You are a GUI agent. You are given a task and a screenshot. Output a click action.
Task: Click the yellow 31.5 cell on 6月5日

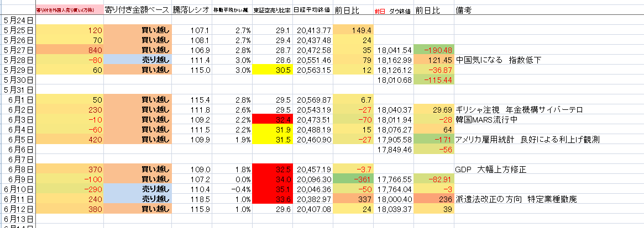(x=273, y=139)
